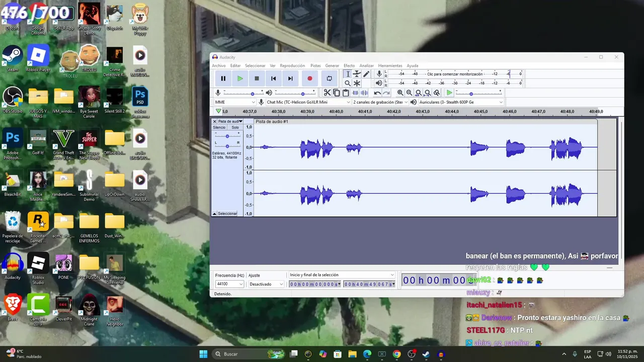
Task: Click the taskbar Buscar search box
Action: [249, 354]
